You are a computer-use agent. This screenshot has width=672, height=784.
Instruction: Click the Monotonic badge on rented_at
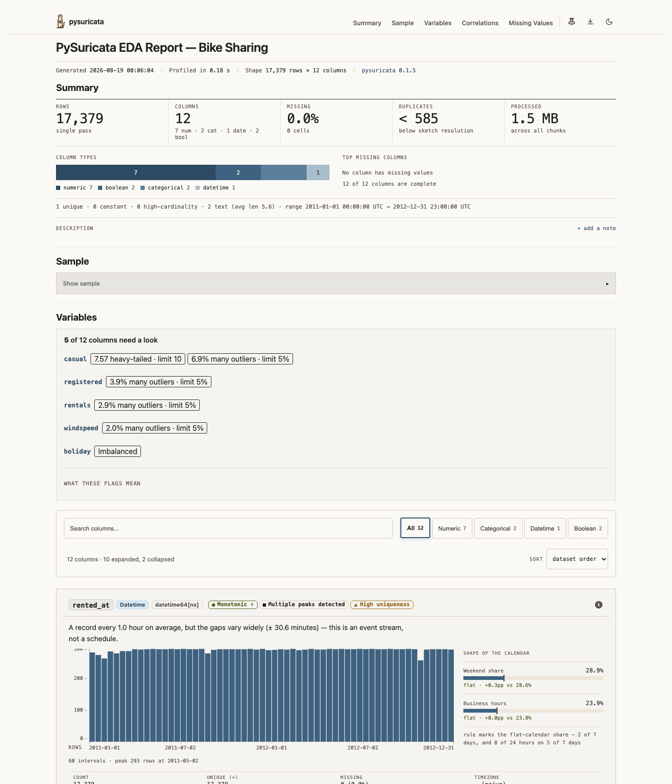[233, 604]
